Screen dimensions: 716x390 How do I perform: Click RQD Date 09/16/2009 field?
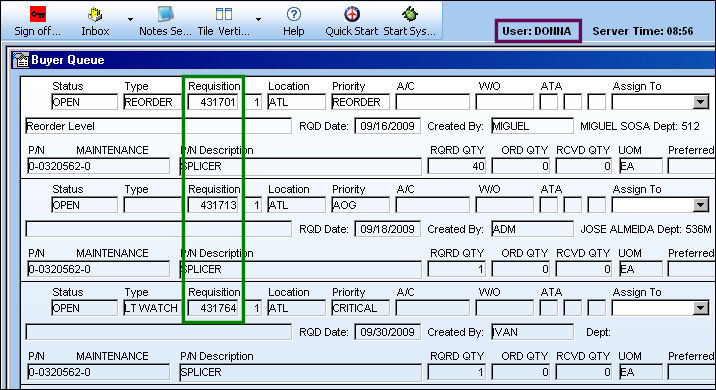point(387,126)
